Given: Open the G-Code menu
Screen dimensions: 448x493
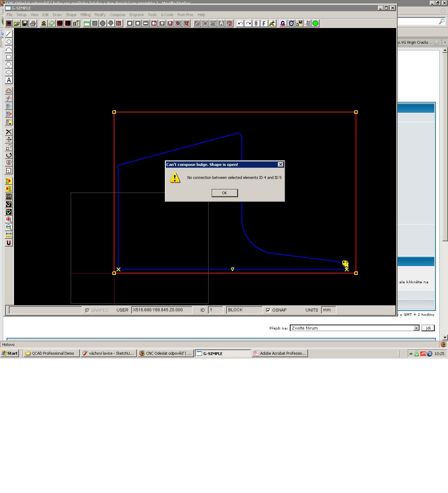Looking at the screenshot, I should [167, 15].
